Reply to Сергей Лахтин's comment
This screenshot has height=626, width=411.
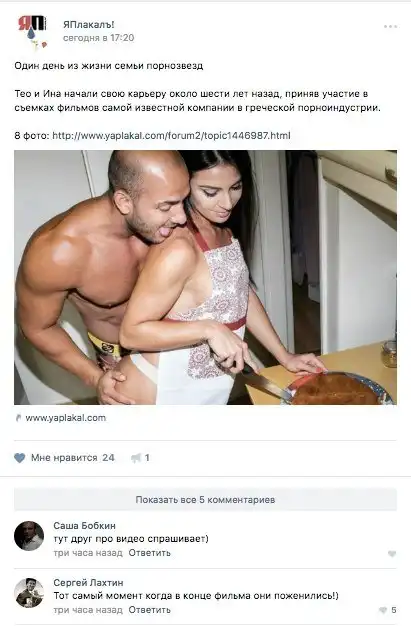point(149,610)
